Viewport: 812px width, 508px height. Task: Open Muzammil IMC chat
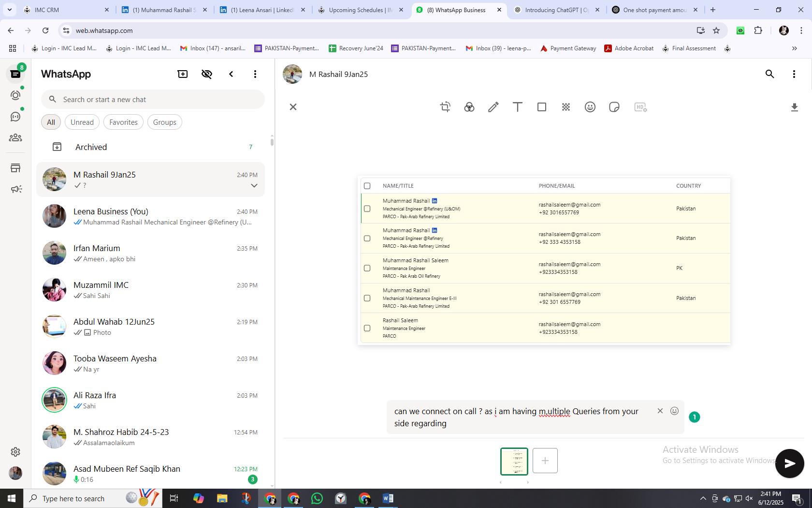click(x=150, y=290)
